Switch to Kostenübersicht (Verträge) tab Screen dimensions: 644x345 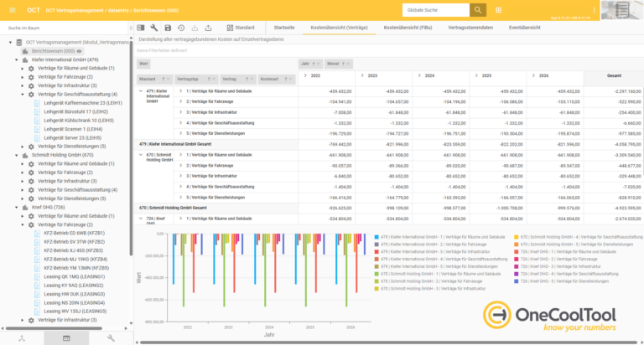pos(340,28)
